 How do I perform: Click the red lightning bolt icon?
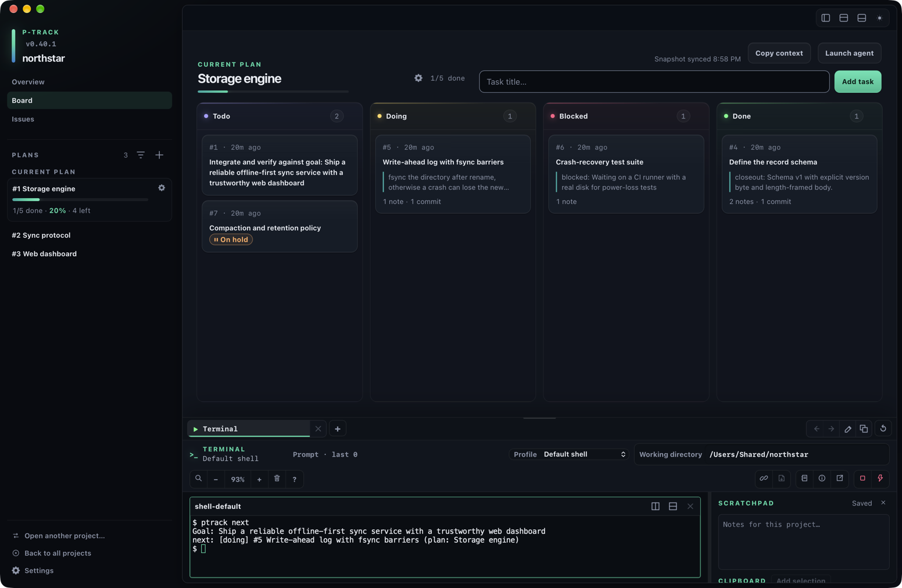click(880, 478)
